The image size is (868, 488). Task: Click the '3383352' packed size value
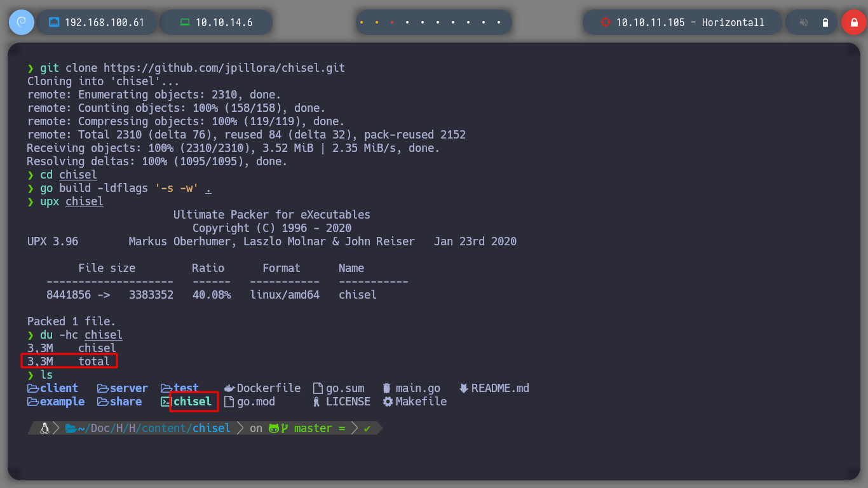pos(151,295)
